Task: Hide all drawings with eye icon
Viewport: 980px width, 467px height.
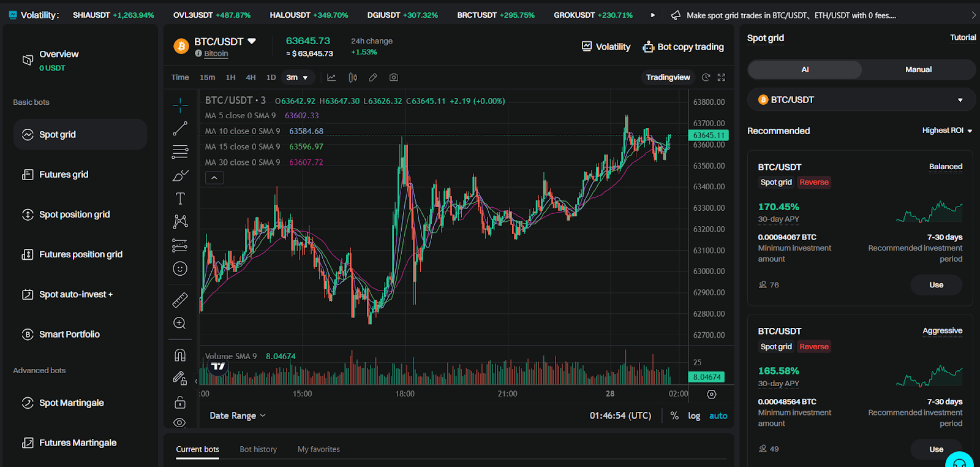Action: [180, 423]
